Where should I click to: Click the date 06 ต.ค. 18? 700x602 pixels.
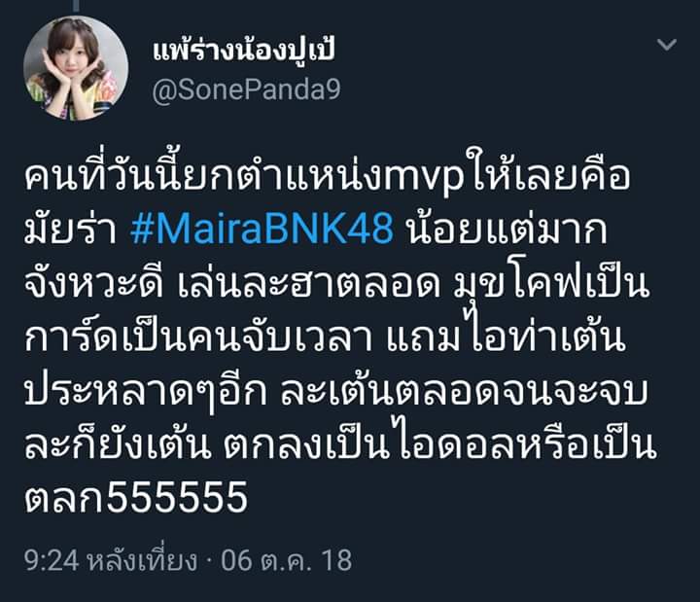286,560
